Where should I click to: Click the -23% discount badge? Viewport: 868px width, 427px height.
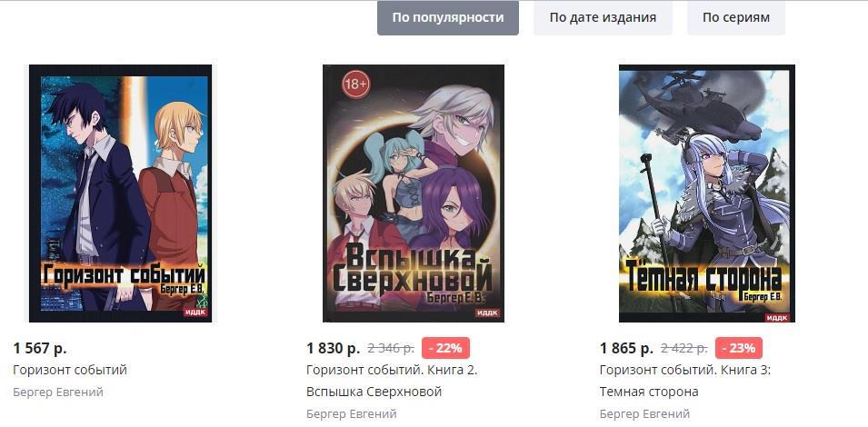click(x=738, y=348)
